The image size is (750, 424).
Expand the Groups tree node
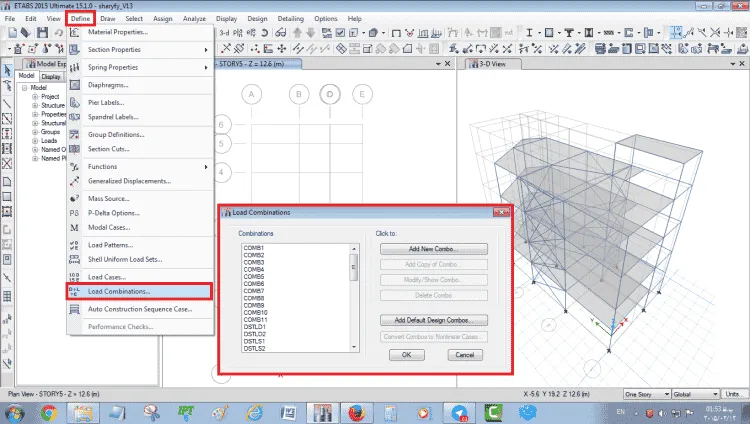[x=35, y=132]
